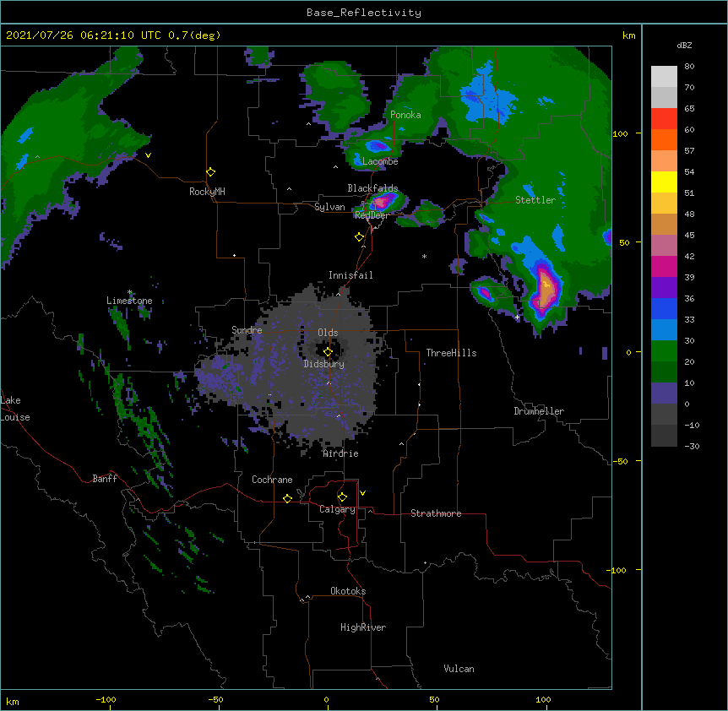Click the Olds town label
The height and width of the screenshot is (711, 728).
click(x=328, y=333)
